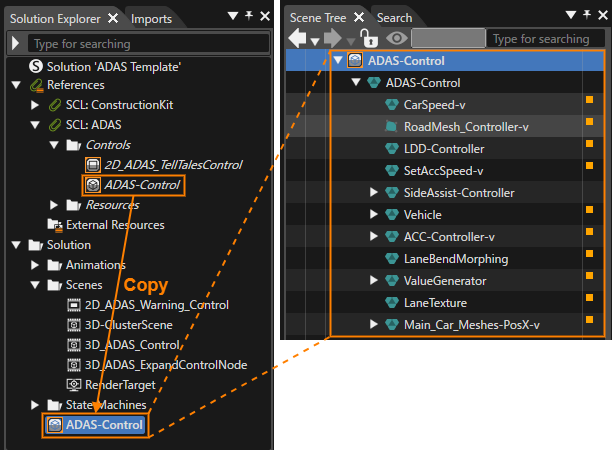Collapse the References tree node

tap(16, 85)
